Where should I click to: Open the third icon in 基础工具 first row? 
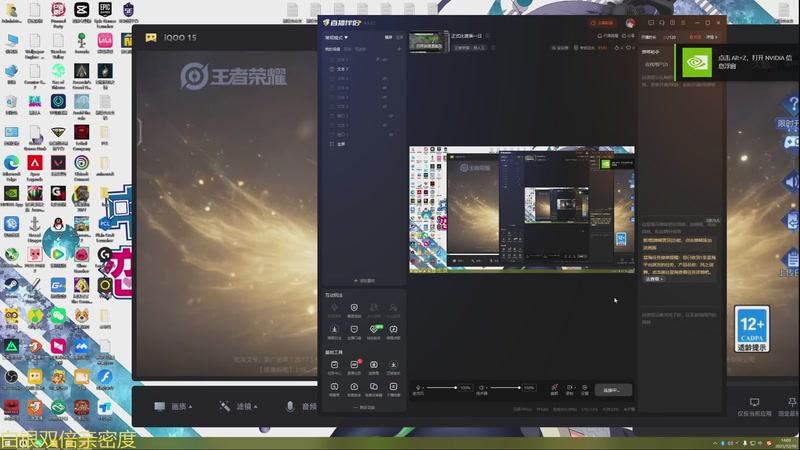coord(374,367)
